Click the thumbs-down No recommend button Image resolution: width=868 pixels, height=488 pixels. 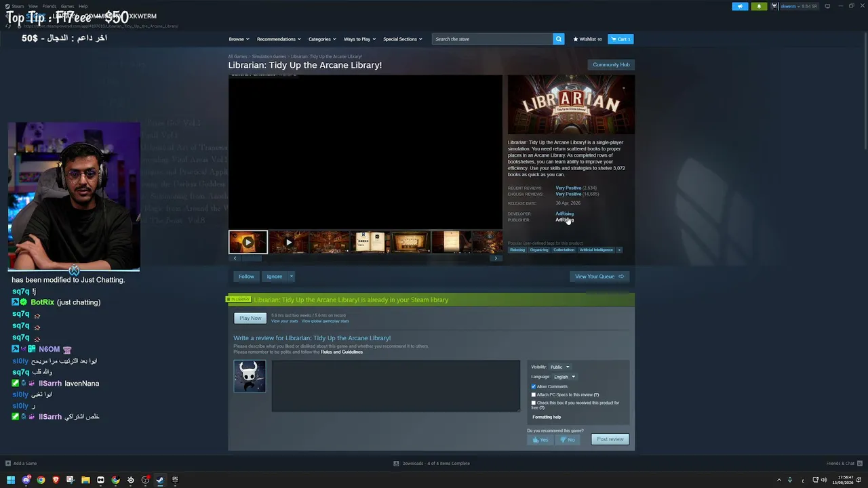(x=567, y=439)
